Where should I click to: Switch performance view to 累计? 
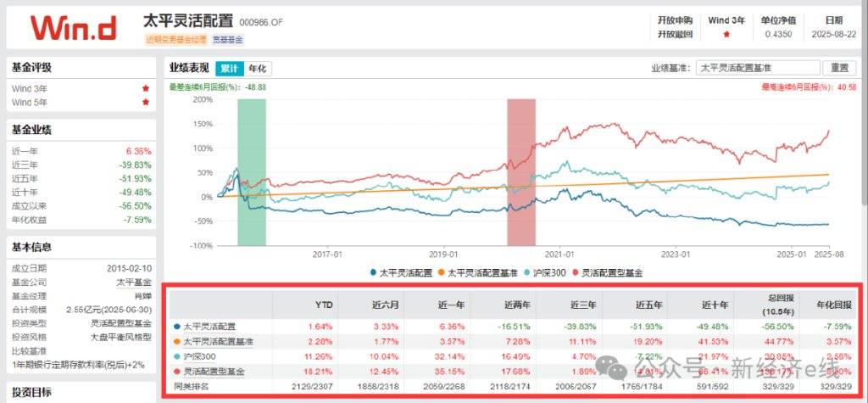229,69
